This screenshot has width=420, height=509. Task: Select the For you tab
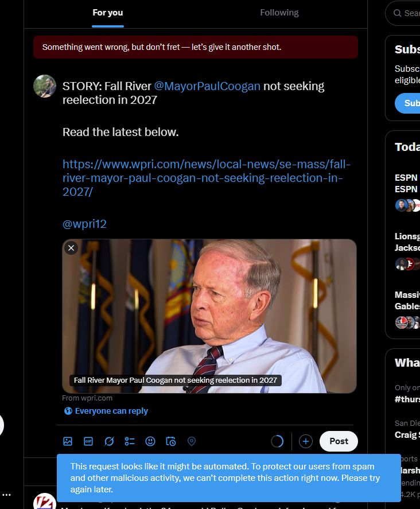[x=108, y=13]
